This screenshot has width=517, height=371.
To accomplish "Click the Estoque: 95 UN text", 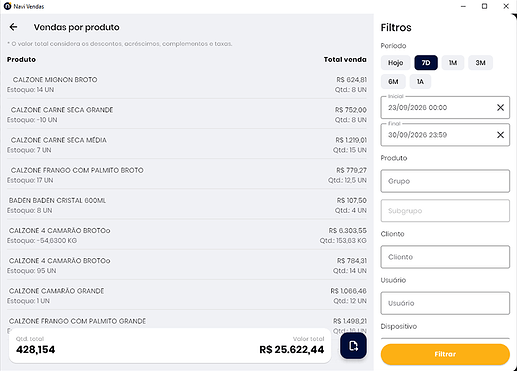I will point(31,271).
